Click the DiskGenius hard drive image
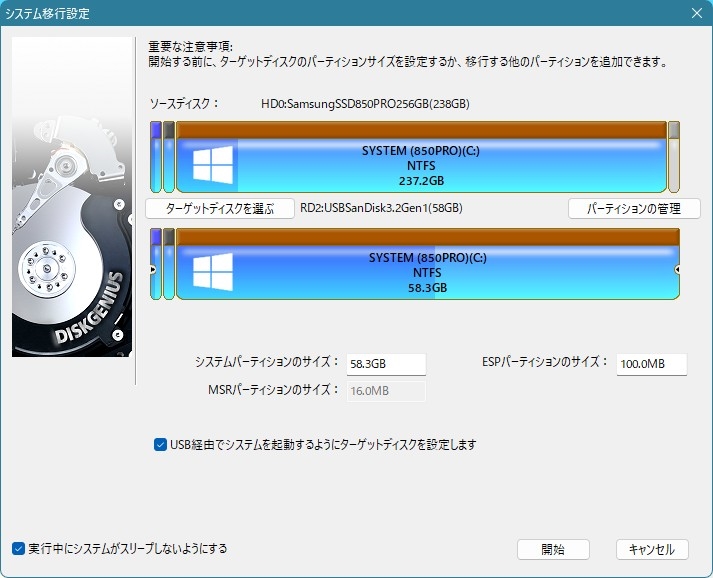The image size is (713, 578). click(72, 197)
